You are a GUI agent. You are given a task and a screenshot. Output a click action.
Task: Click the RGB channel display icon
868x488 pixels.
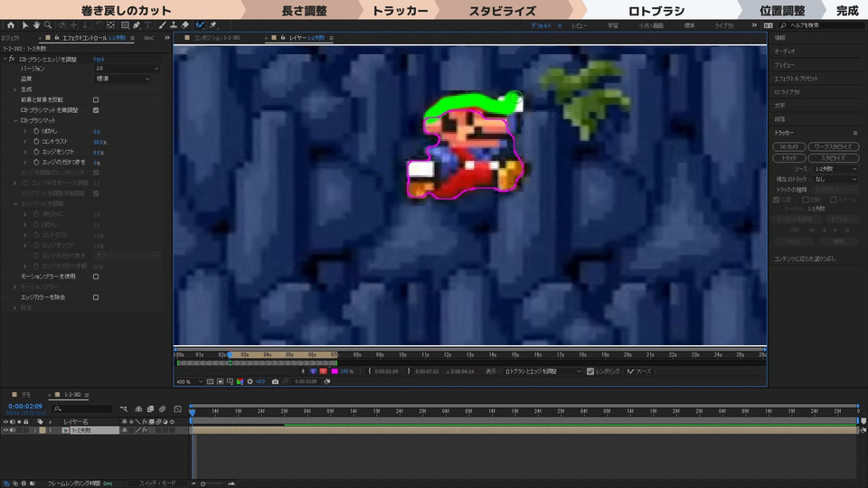[240, 381]
